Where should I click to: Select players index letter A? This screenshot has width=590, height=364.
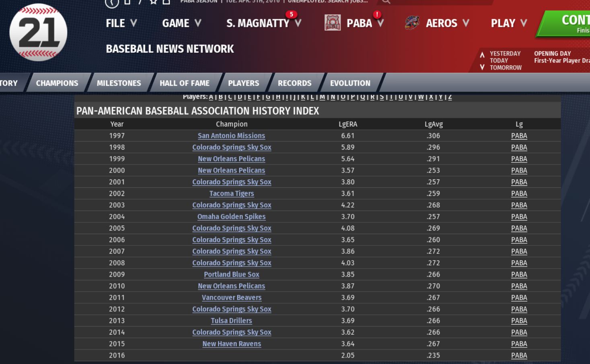211,97
